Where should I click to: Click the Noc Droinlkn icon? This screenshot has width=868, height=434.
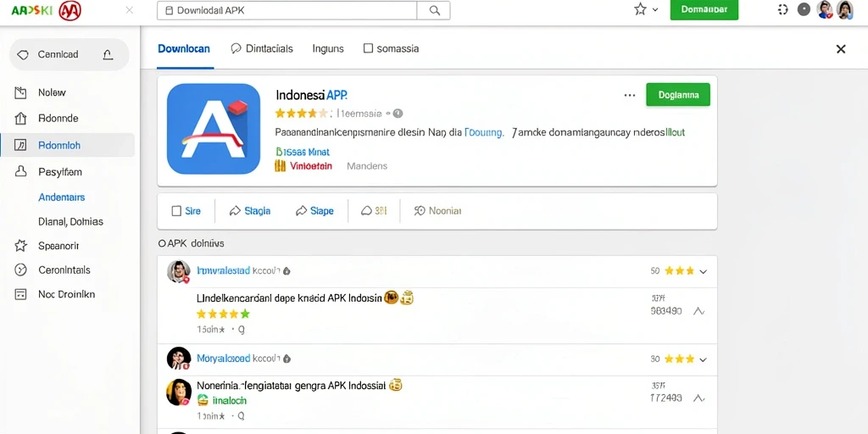20,294
